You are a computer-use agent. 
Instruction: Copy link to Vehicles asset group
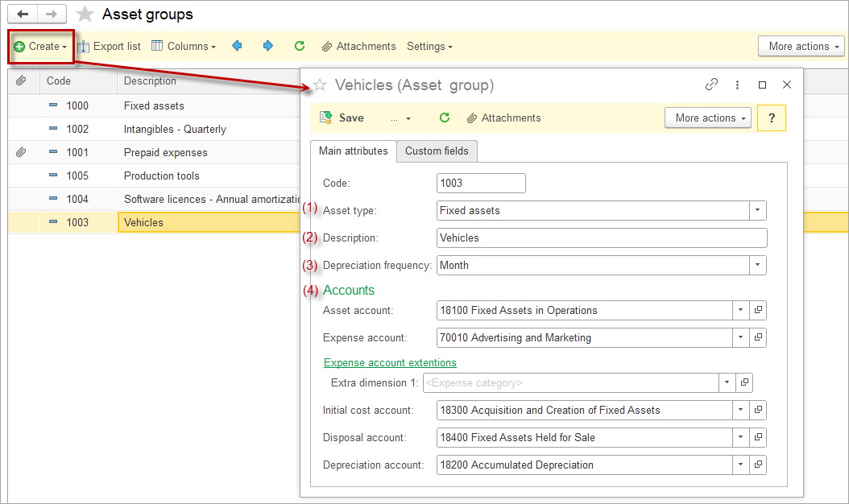coord(711,85)
